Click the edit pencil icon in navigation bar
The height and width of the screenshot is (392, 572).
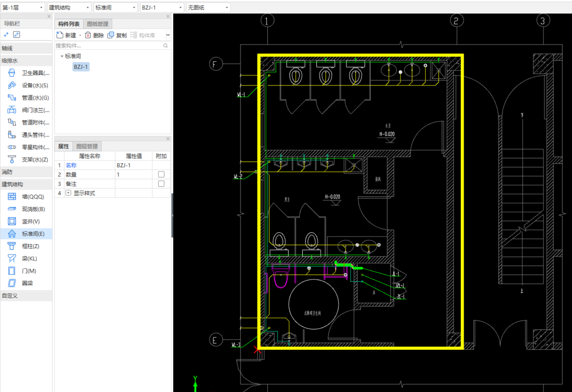point(17,34)
